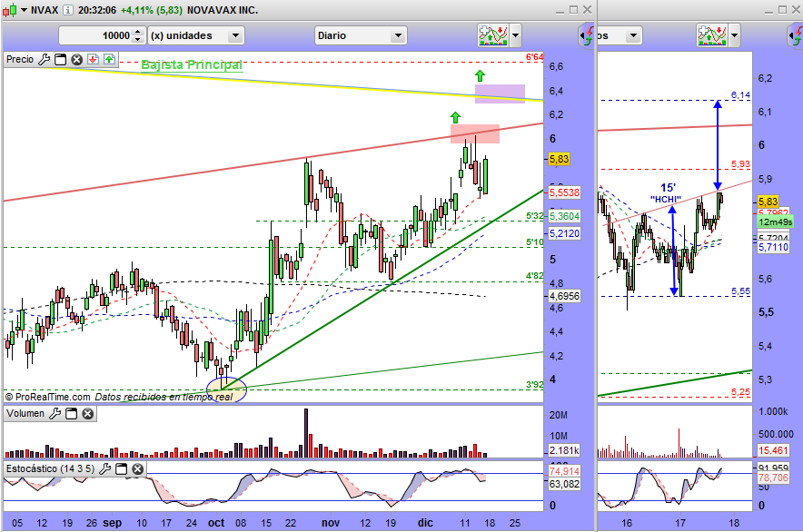Image resolution: width=803 pixels, height=532 pixels.
Task: Open Volumen panel settings with the wrench icon
Action: point(55,414)
